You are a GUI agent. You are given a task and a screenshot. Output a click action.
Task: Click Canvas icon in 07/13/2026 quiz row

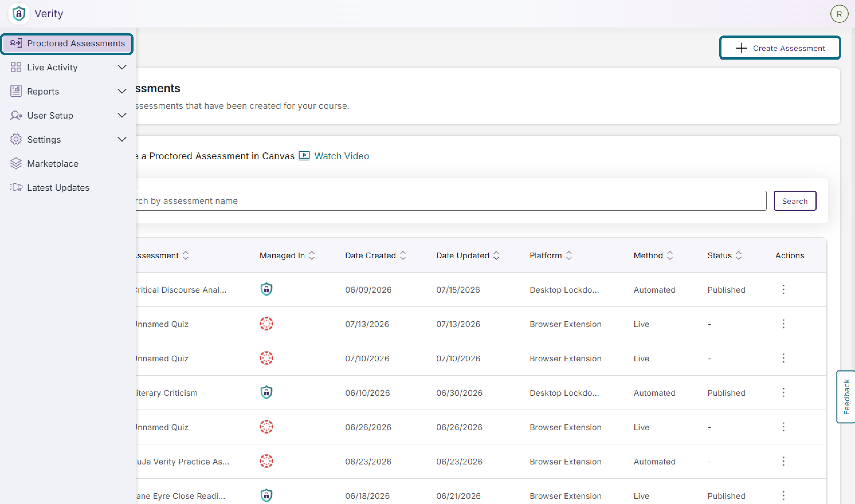(266, 324)
